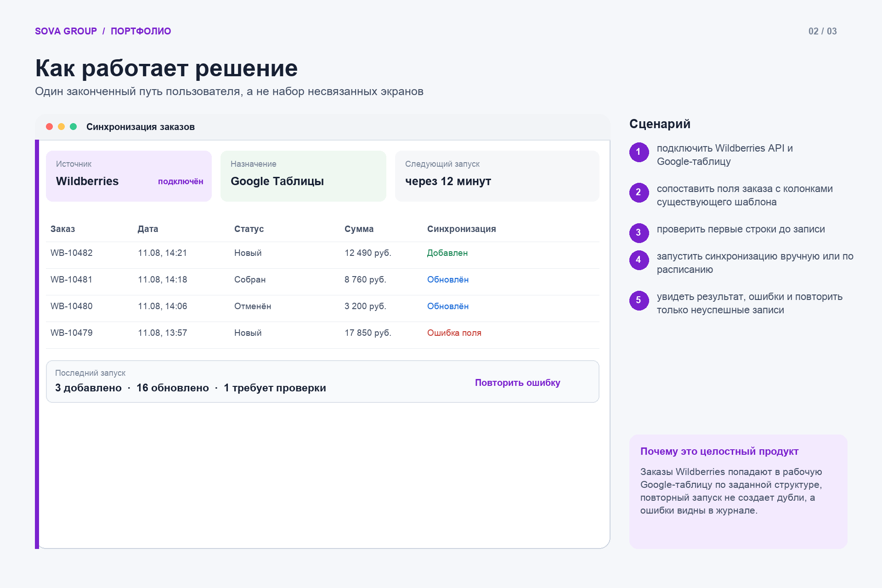Select order WB-10480
This screenshot has width=882, height=588.
(x=72, y=306)
